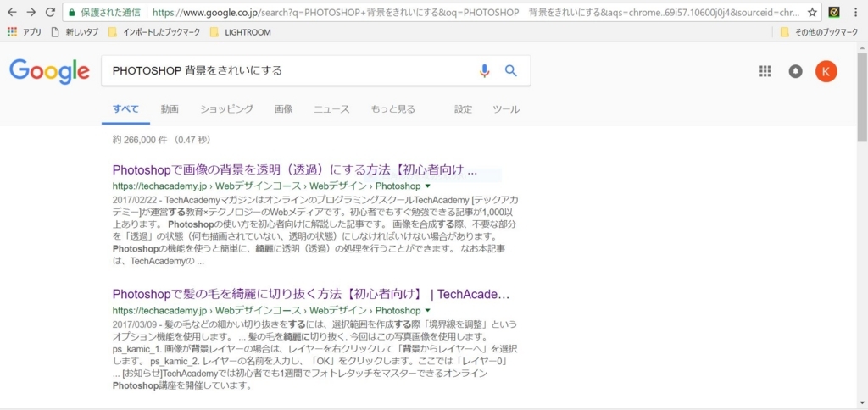This screenshot has height=410, width=868.
Task: Click the second result's techacademy.jp URL text
Action: click(x=266, y=310)
